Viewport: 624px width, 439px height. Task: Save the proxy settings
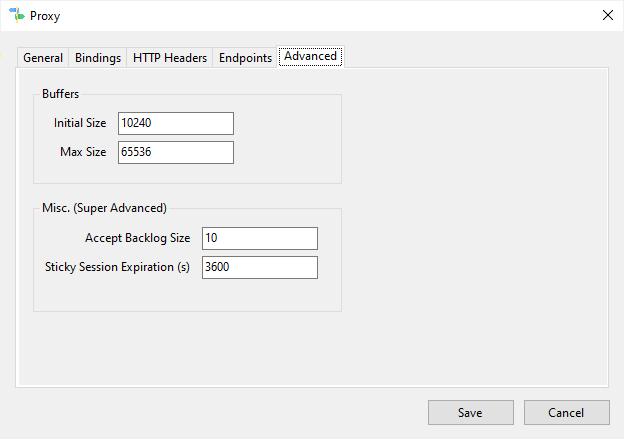tap(471, 413)
